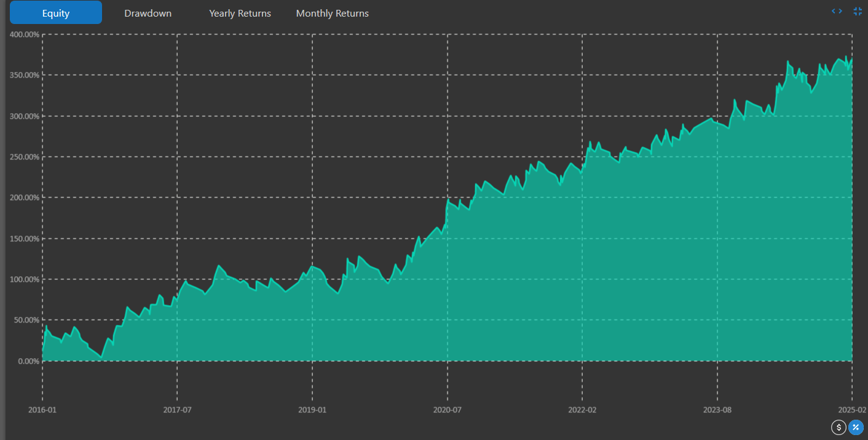The width and height of the screenshot is (868, 440).
Task: Open the Drawdown tab
Action: pos(148,13)
